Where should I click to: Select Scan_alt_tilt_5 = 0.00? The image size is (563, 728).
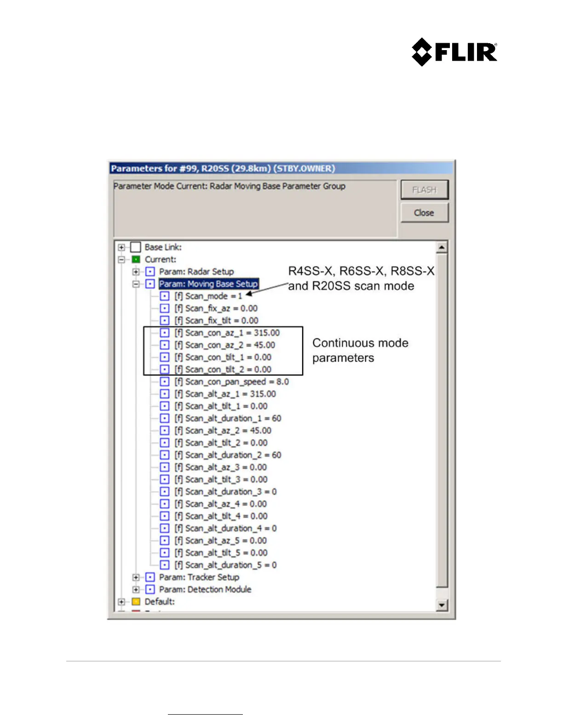pyautogui.click(x=221, y=553)
